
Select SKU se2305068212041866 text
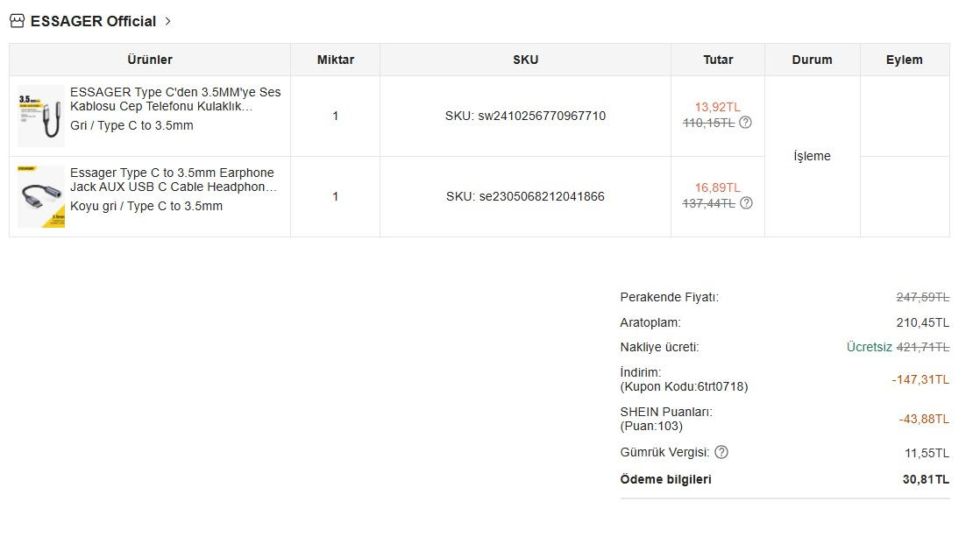[525, 196]
